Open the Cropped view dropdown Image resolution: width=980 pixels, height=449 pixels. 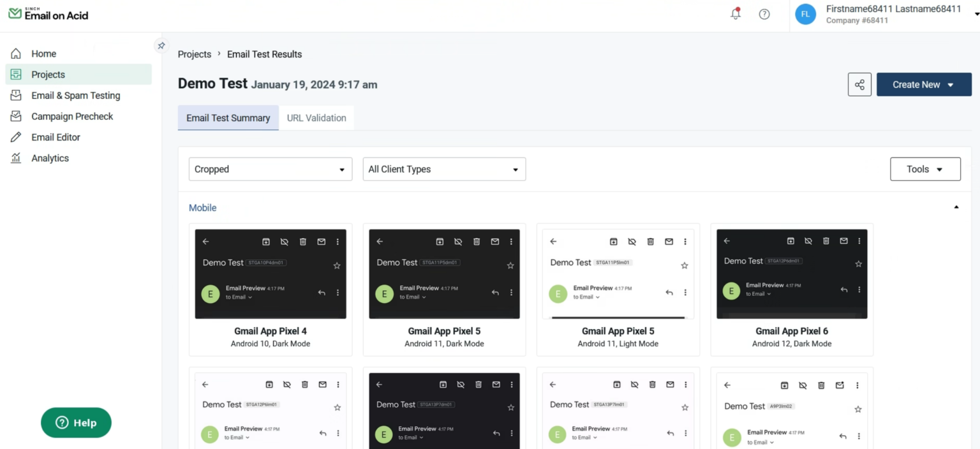click(x=269, y=169)
